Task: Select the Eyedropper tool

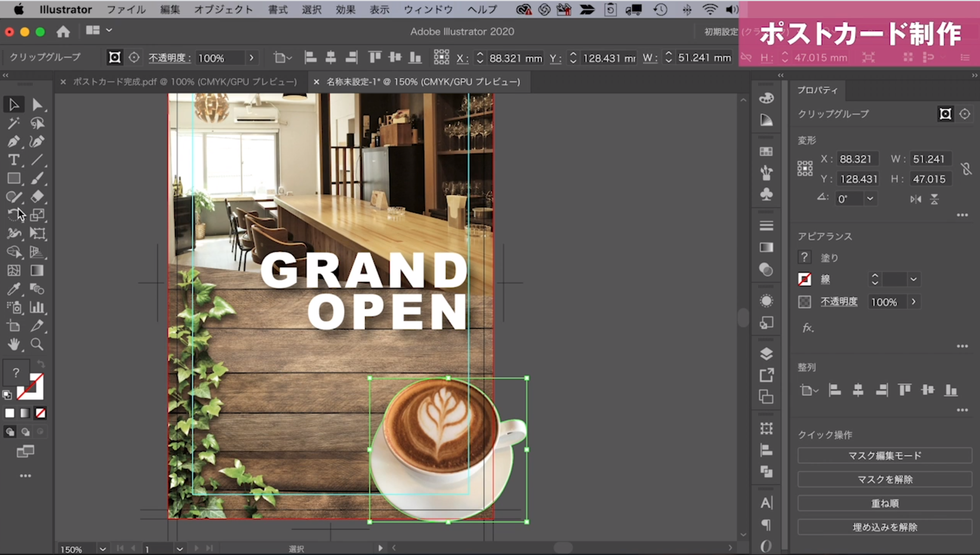Action: tap(14, 289)
